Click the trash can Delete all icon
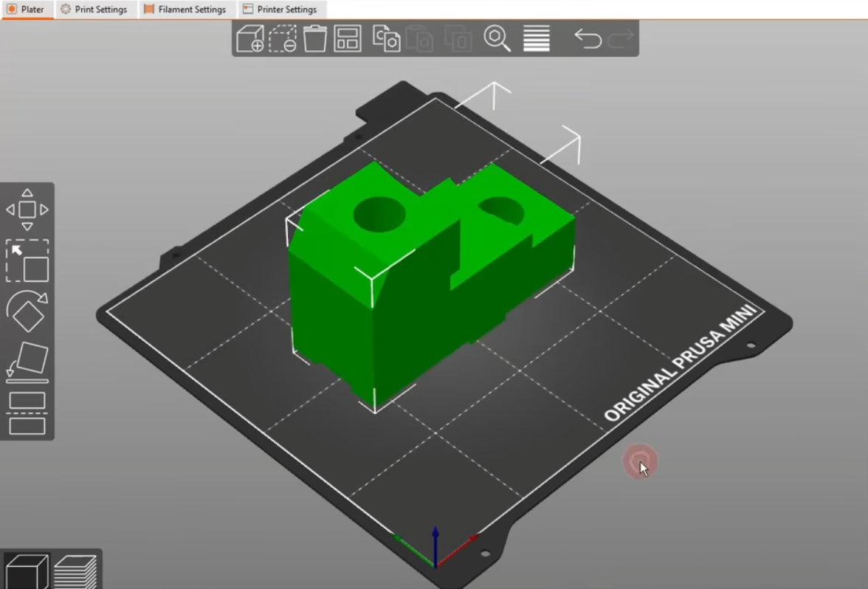The width and height of the screenshot is (868, 589). (x=315, y=38)
